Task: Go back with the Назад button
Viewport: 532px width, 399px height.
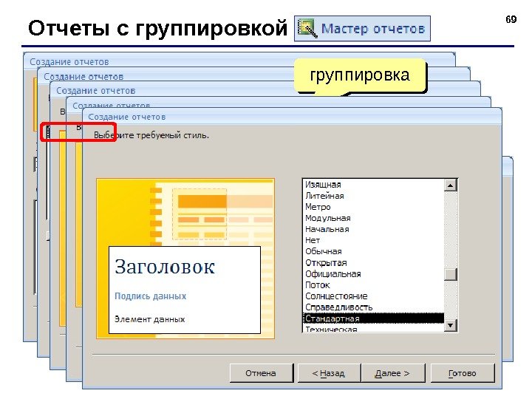Action: point(328,373)
